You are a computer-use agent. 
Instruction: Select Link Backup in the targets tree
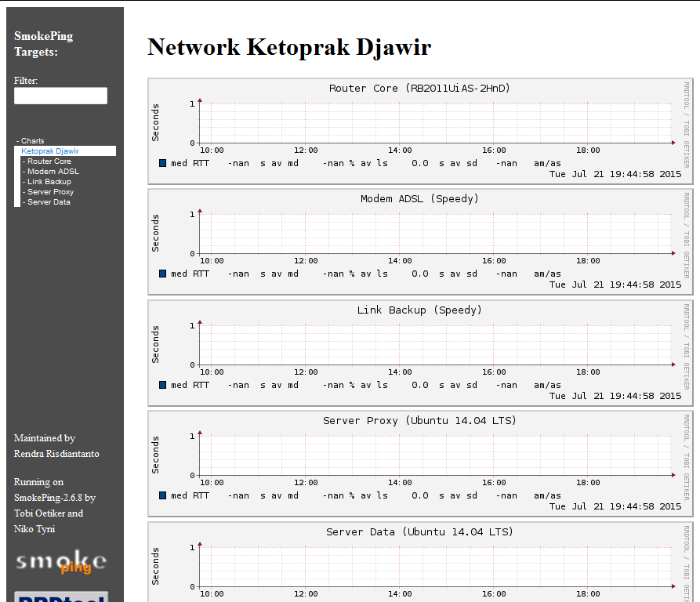click(49, 181)
